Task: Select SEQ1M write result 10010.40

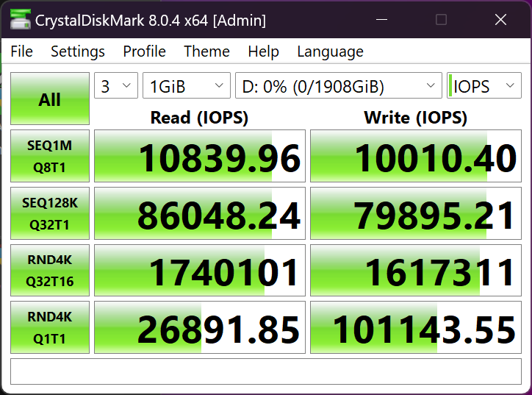Action: tap(416, 156)
